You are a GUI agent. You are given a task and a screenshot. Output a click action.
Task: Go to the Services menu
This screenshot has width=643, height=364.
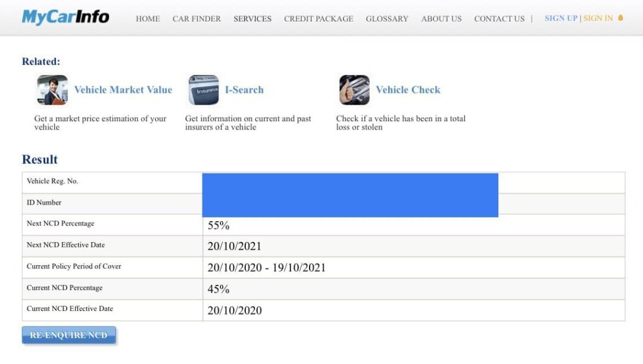(x=252, y=19)
